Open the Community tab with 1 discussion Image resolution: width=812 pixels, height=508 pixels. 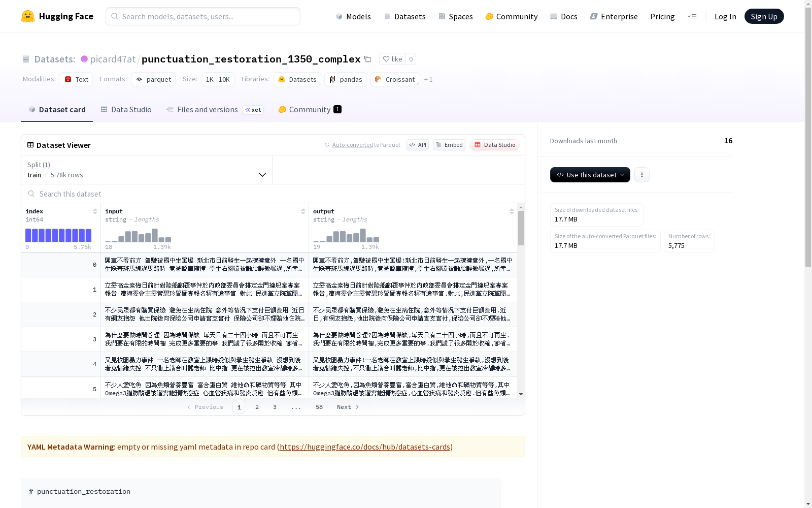pyautogui.click(x=310, y=110)
